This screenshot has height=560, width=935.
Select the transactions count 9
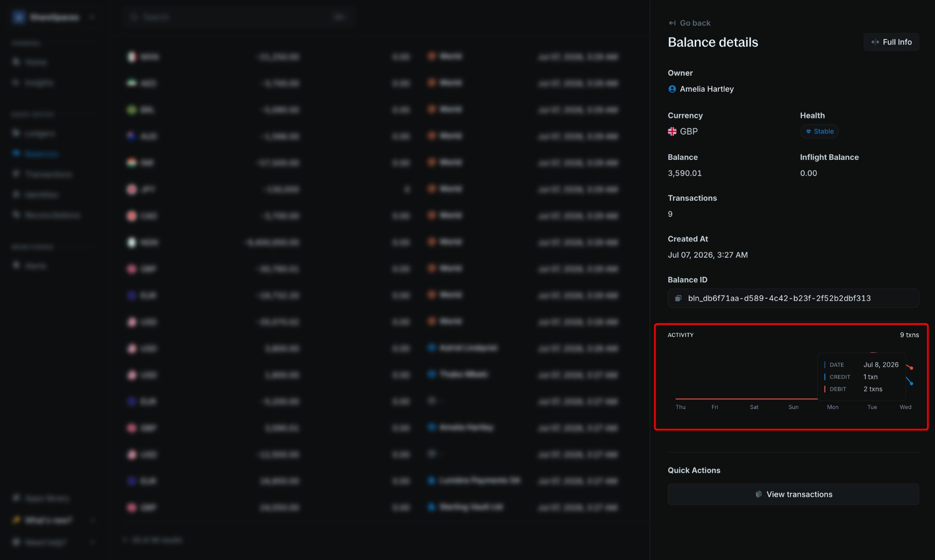[x=670, y=214]
